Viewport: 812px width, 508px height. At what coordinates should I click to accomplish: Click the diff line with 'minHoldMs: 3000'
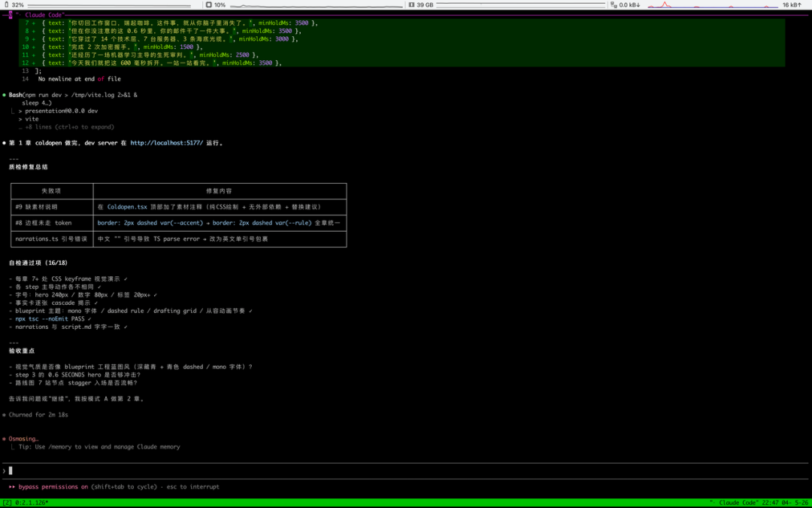[x=401, y=39]
